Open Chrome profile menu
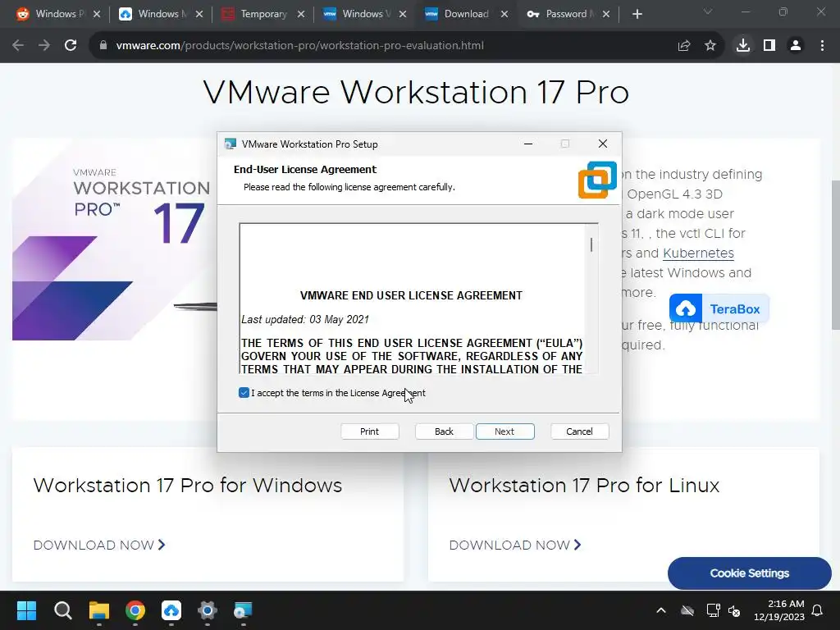 796,46
